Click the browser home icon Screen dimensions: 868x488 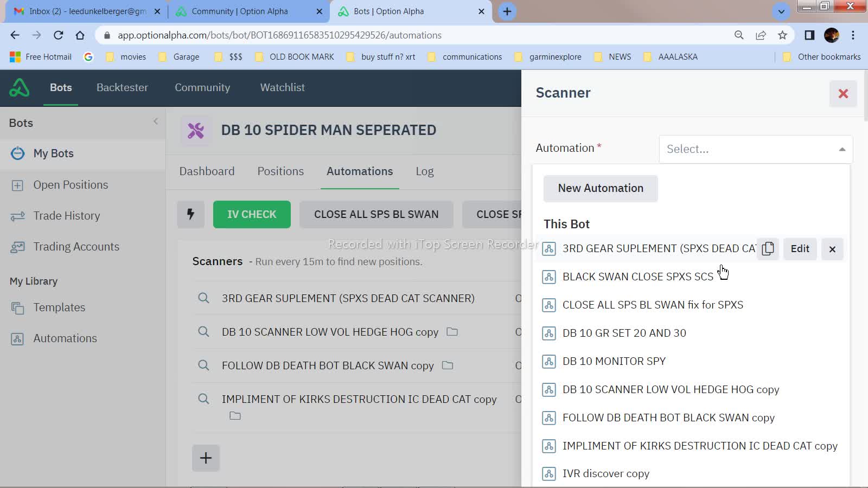click(80, 35)
